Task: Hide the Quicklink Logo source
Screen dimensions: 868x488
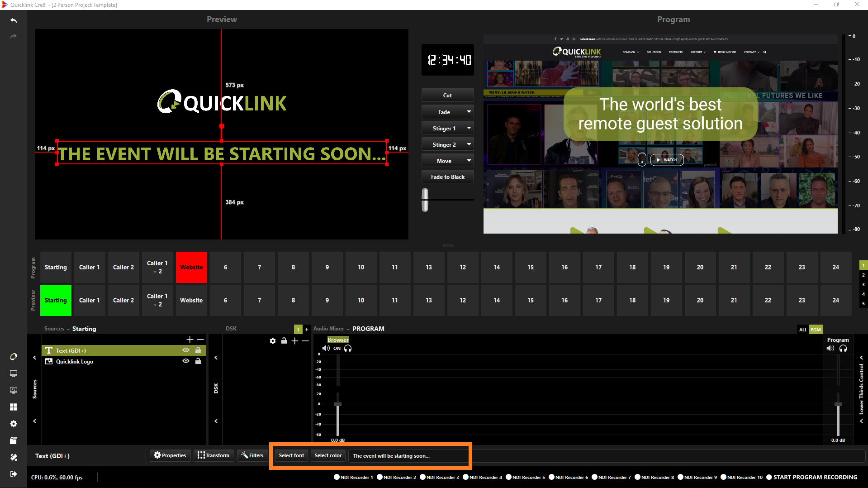Action: tap(185, 361)
